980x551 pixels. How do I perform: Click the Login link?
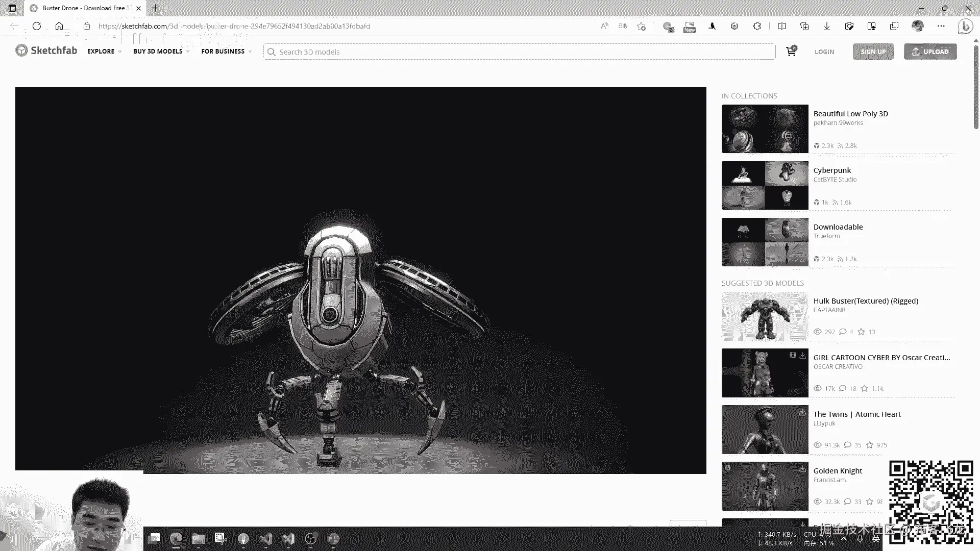824,52
